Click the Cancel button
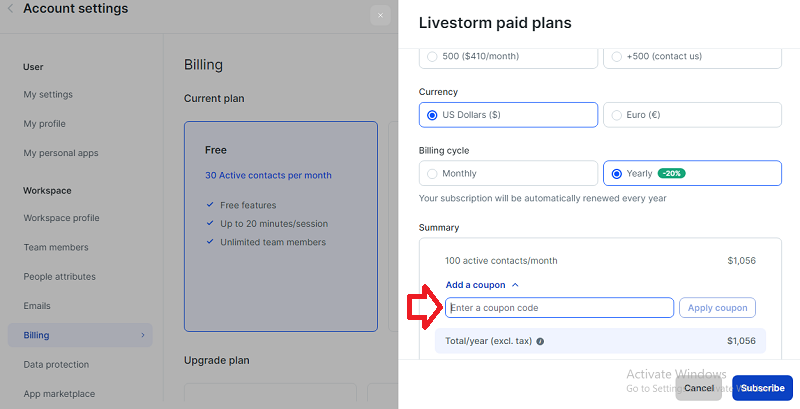800x409 pixels. [698, 388]
